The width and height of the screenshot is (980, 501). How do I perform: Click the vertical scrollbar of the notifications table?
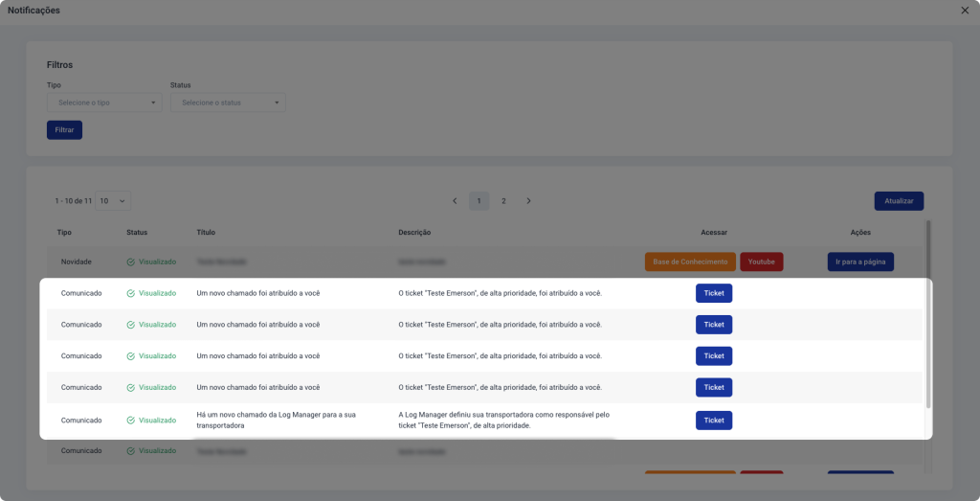tap(926, 316)
